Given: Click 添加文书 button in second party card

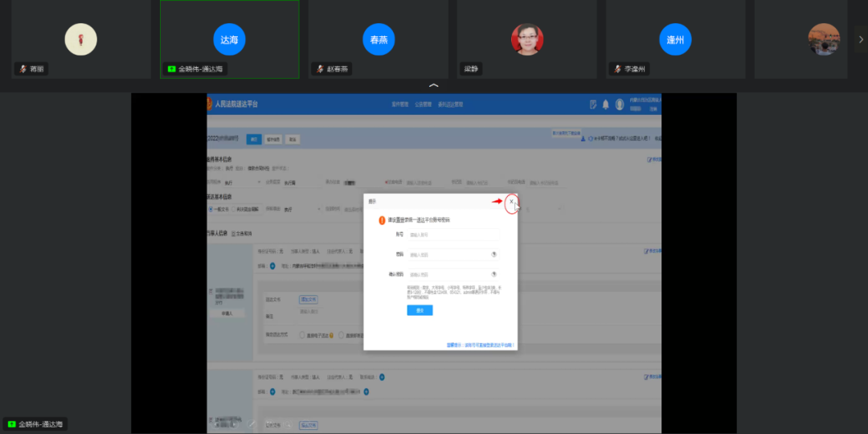Looking at the screenshot, I should coord(309,425).
